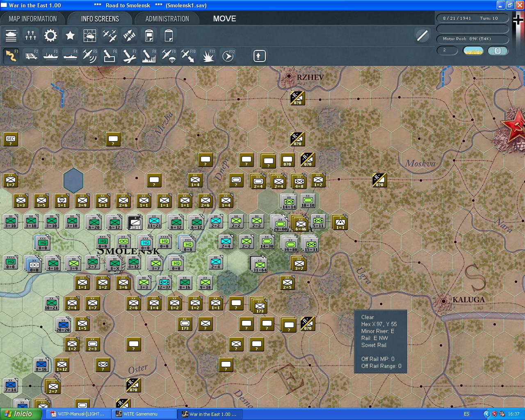This screenshot has height=420, width=525.
Task: Open the victory star icon
Action: click(70, 36)
